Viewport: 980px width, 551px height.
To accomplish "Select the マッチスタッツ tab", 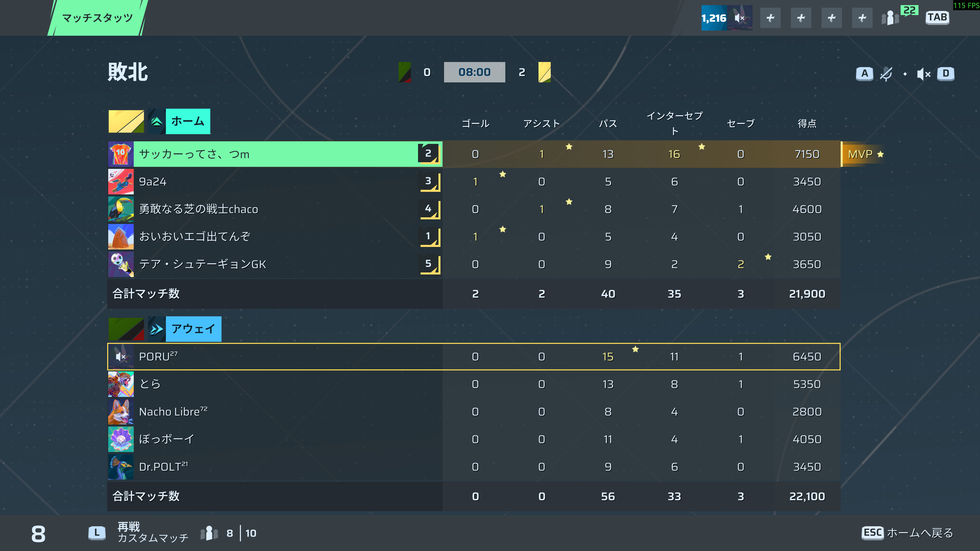I will click(97, 18).
